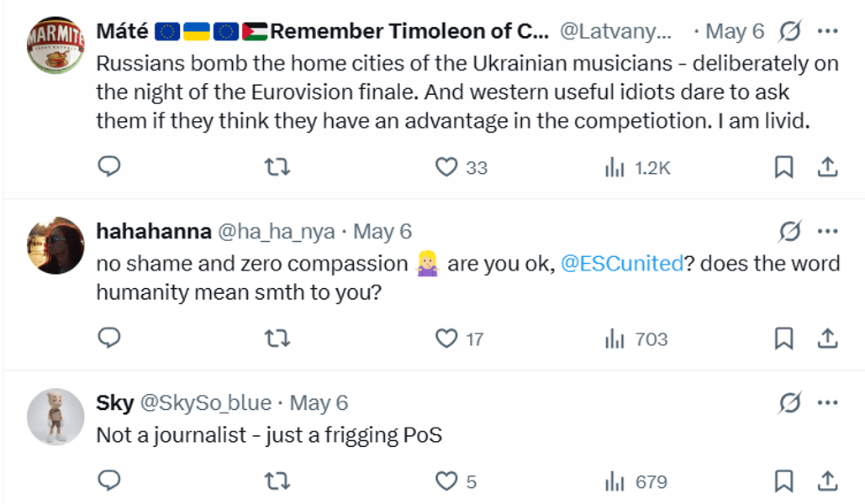Image resolution: width=865 pixels, height=504 pixels.
Task: Like hahahanna's tweet with 17 likes
Action: 446,339
